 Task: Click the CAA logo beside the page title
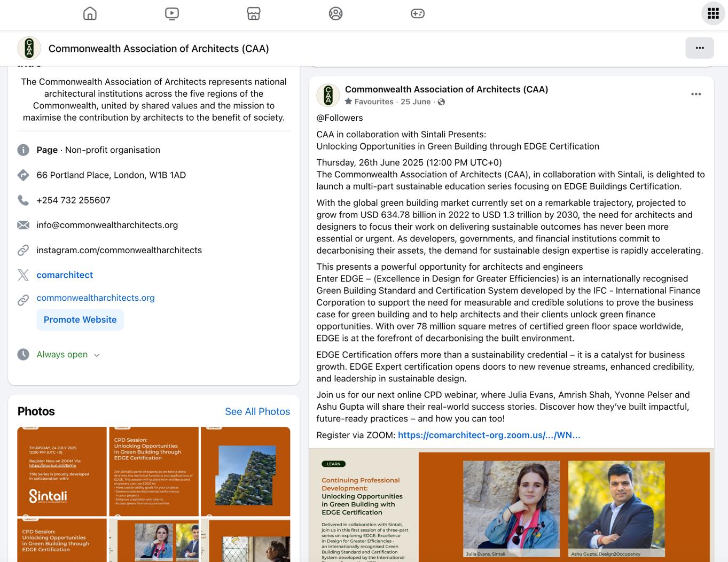click(29, 48)
